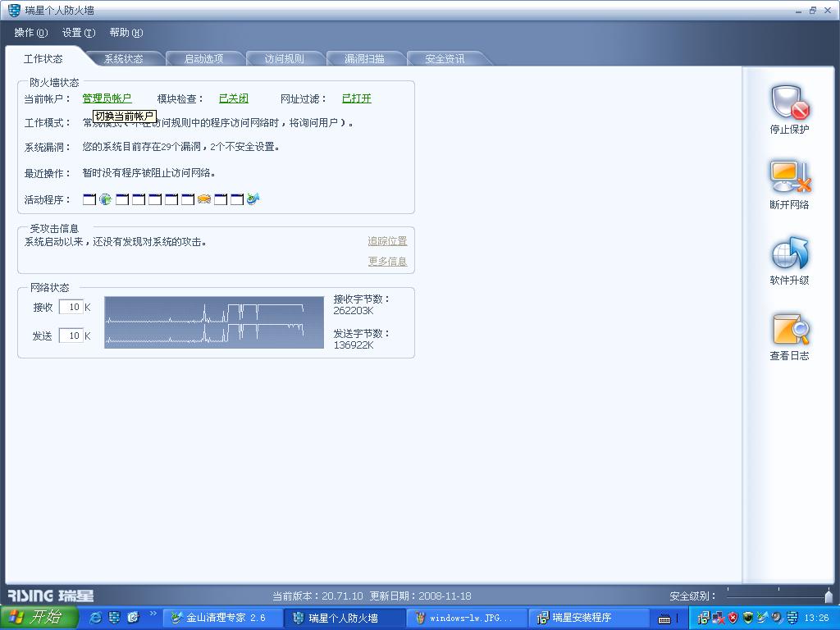Click the green shield tray icon
The width and height of the screenshot is (840, 630).
pos(748,619)
